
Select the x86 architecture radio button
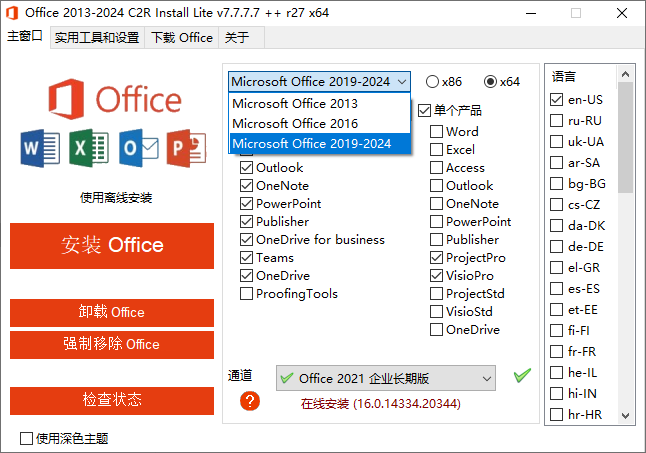(x=432, y=82)
